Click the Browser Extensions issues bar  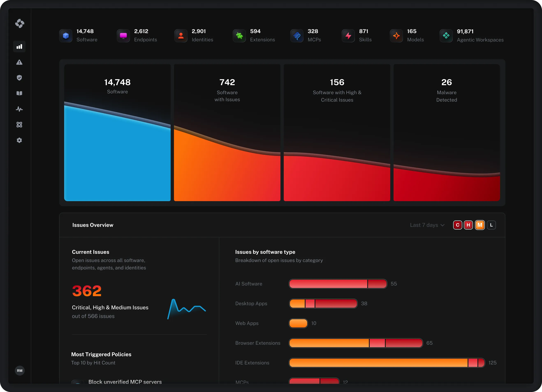click(356, 343)
